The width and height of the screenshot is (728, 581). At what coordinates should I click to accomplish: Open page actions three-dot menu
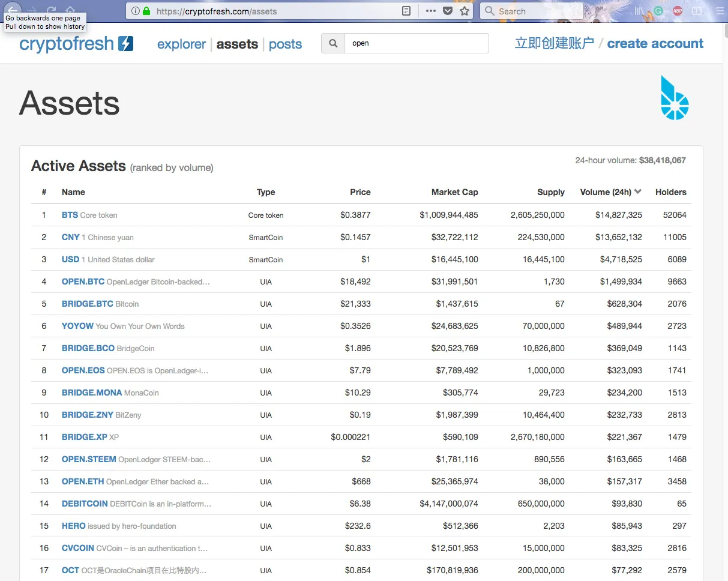click(430, 11)
